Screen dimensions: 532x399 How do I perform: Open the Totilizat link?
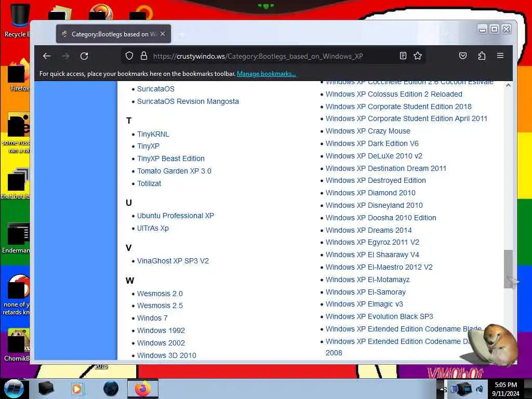149,183
